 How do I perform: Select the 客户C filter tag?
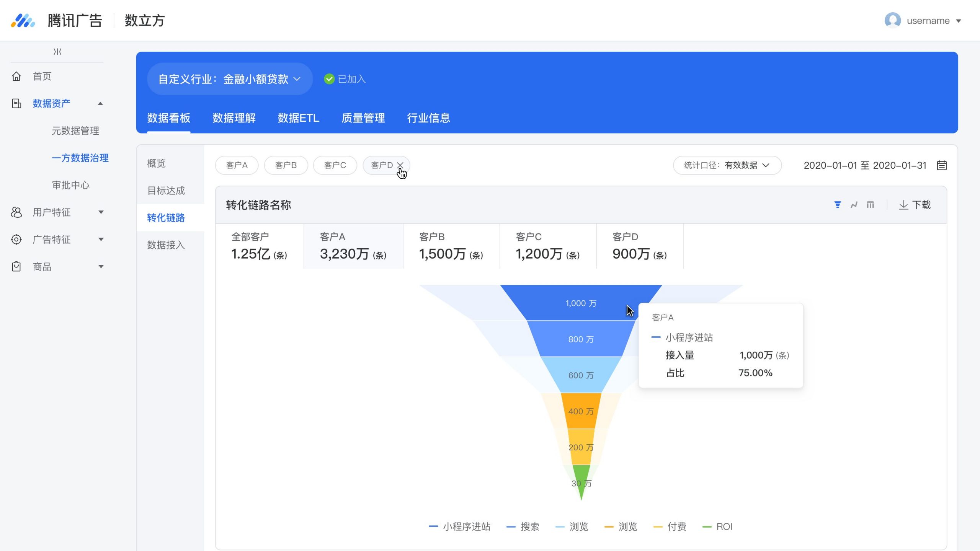(335, 165)
